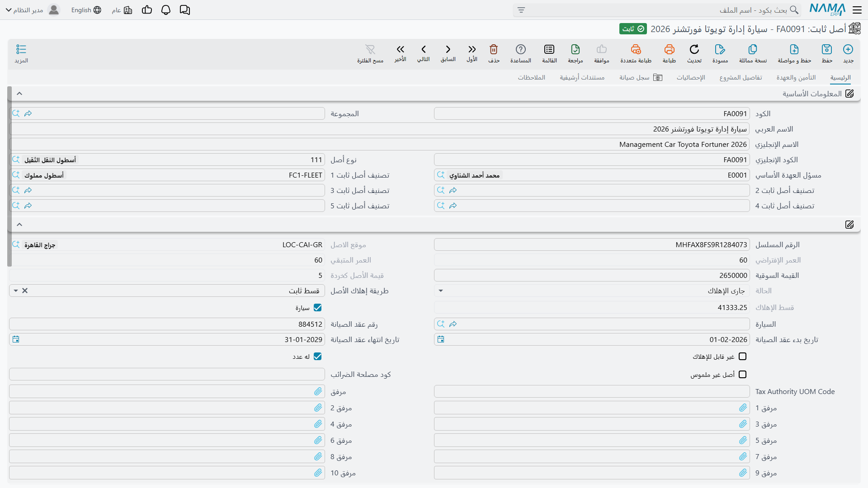The image size is (868, 488).
Task: Select the الرئيسية tab
Action: click(840, 77)
